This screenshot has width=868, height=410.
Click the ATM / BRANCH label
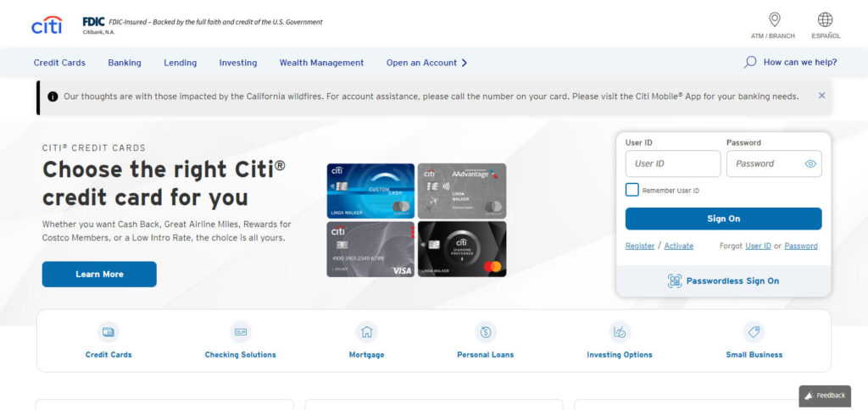pyautogui.click(x=773, y=36)
